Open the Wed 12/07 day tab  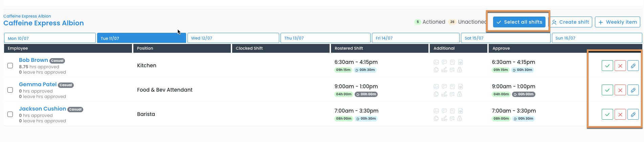pos(233,38)
